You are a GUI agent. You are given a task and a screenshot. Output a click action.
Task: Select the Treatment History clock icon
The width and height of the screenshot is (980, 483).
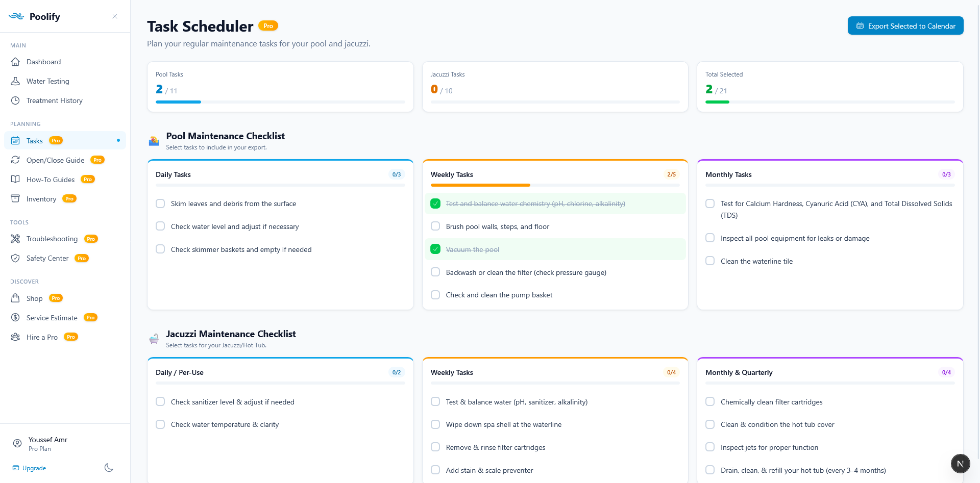coord(16,100)
